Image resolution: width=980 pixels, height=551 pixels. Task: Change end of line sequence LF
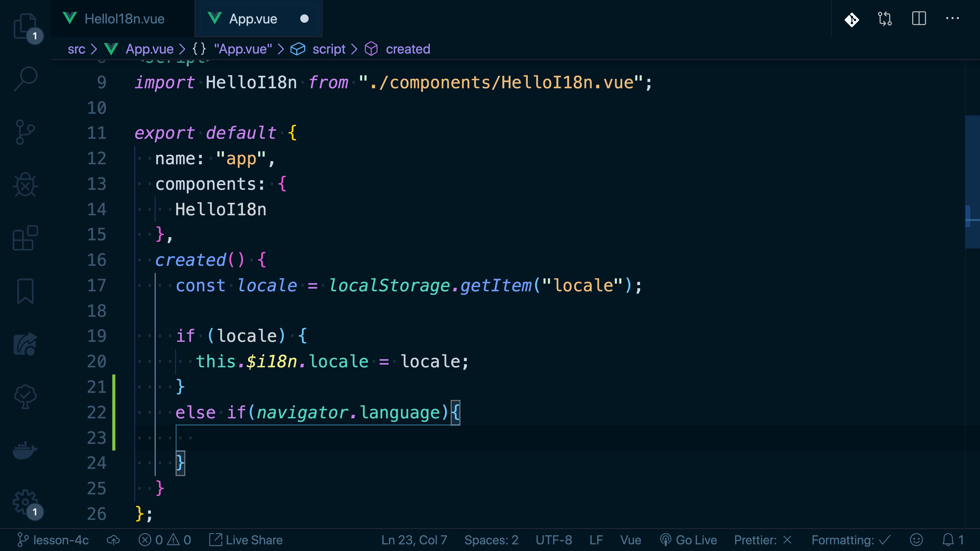coord(596,540)
